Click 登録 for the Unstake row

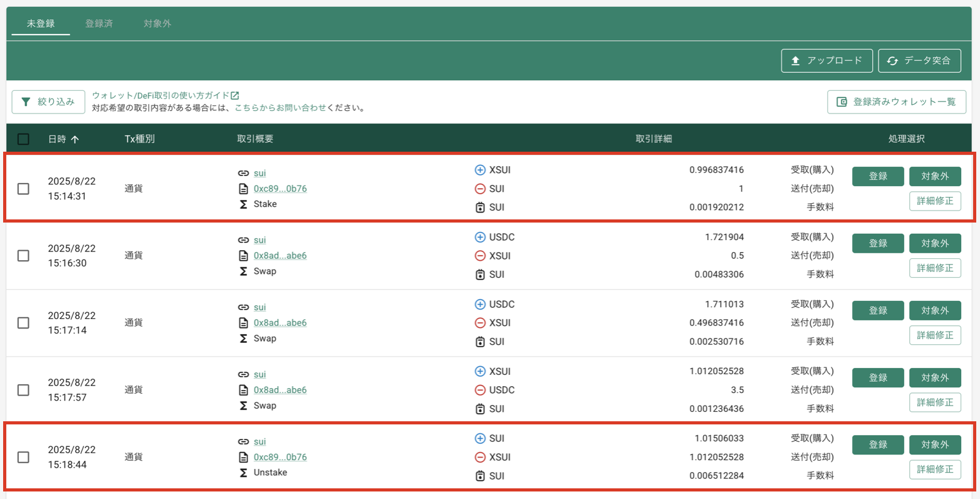(878, 444)
